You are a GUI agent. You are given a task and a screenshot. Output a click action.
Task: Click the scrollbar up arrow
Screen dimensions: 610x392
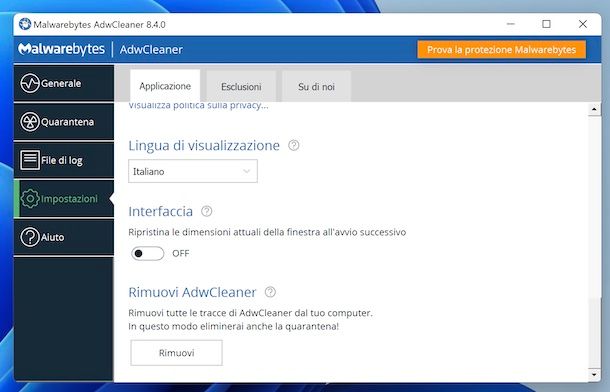coord(594,109)
